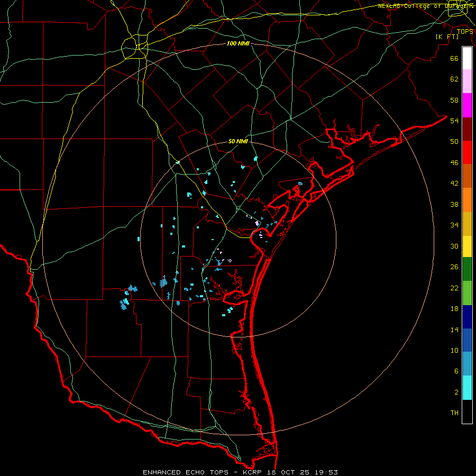Pick the navy blue legend color band

click(467, 317)
